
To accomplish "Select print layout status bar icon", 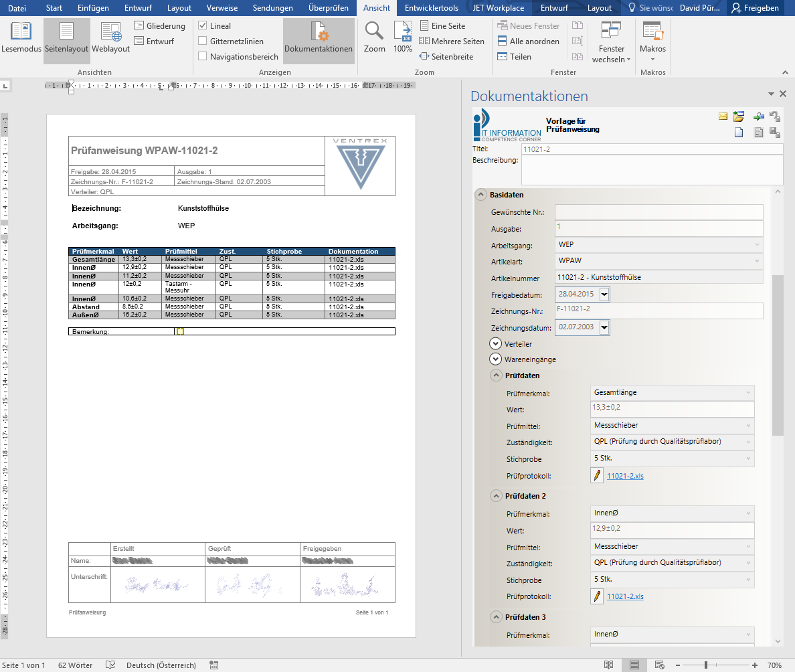I will click(x=634, y=665).
